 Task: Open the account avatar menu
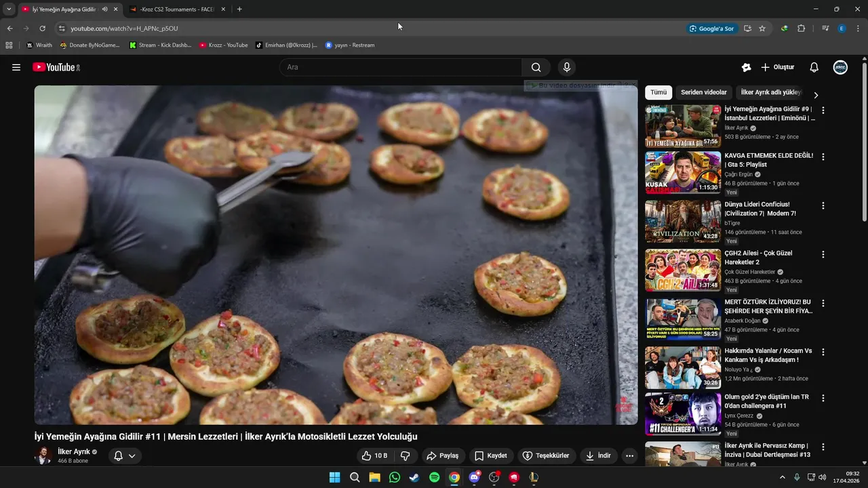pos(840,67)
